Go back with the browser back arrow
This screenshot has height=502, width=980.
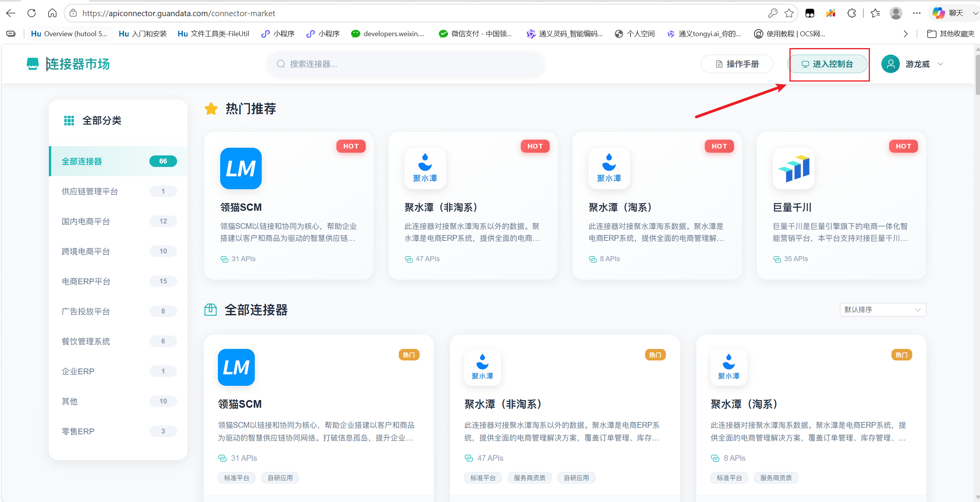[x=11, y=13]
